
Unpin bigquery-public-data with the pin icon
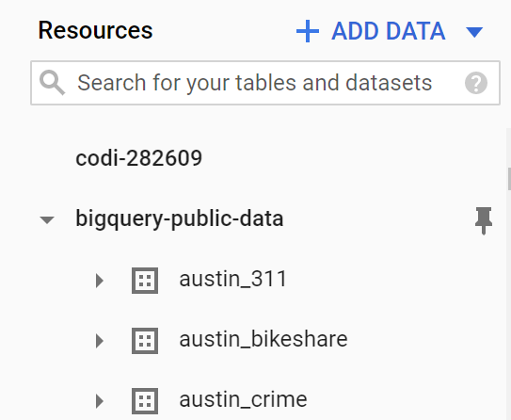click(484, 220)
